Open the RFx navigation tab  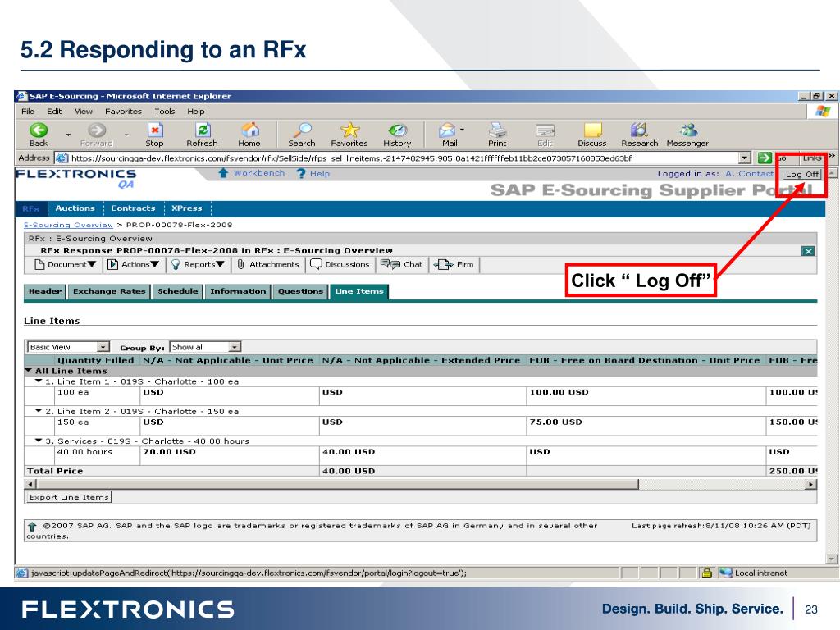(31, 208)
